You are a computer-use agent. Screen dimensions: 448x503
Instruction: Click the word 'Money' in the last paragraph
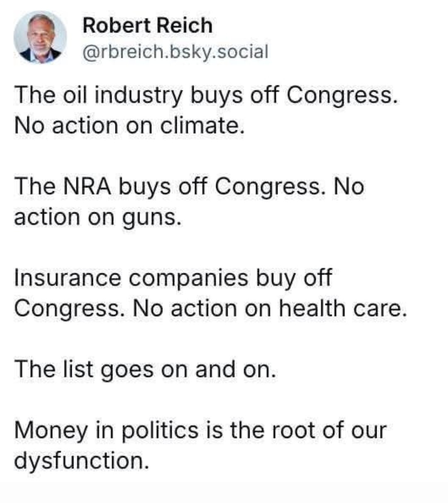click(51, 431)
